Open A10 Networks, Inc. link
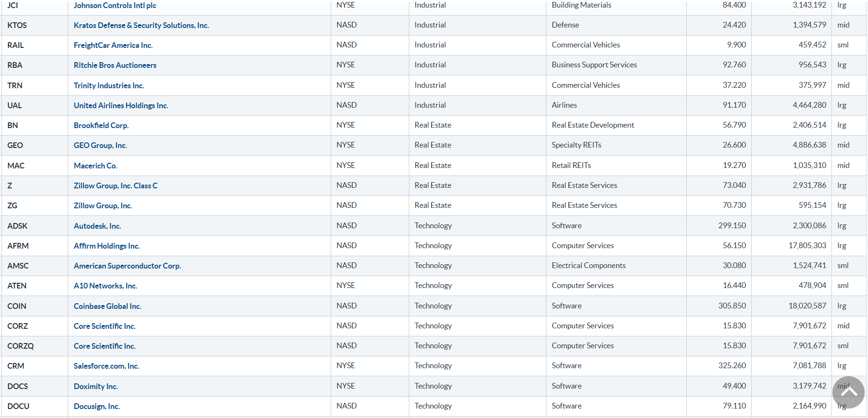This screenshot has width=868, height=418. (x=106, y=286)
